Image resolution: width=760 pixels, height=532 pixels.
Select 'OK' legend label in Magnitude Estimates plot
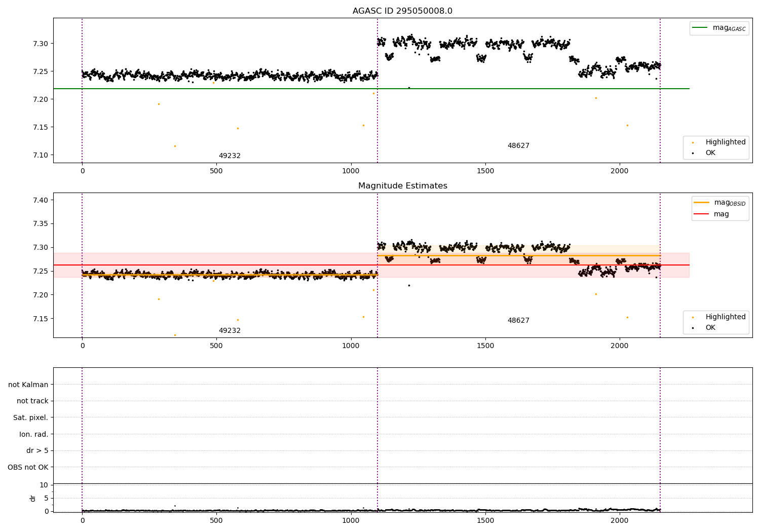[710, 328]
